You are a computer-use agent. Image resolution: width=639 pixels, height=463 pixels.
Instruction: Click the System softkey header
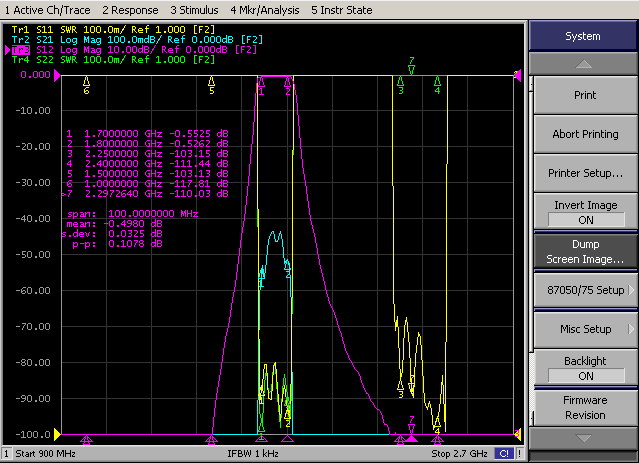[583, 36]
